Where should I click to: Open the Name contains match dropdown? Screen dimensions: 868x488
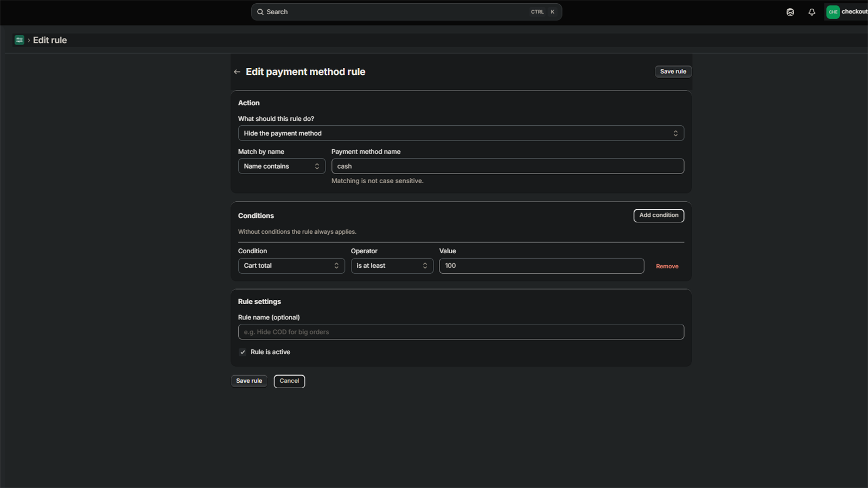point(282,166)
